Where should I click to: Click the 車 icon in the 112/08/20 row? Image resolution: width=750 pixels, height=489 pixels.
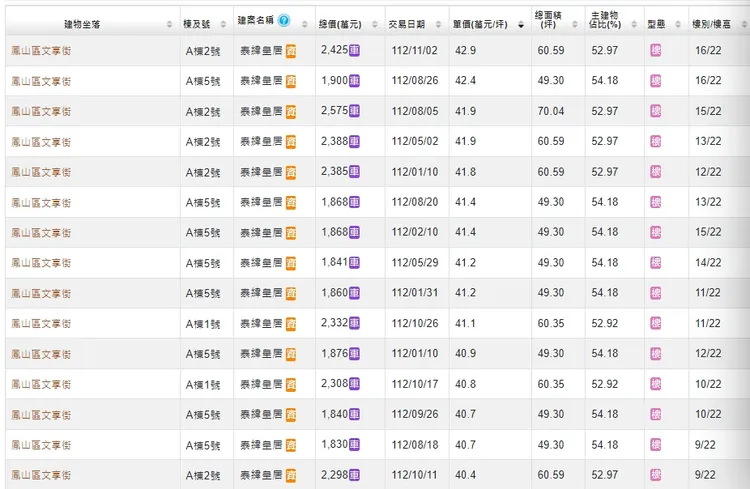[x=354, y=202]
